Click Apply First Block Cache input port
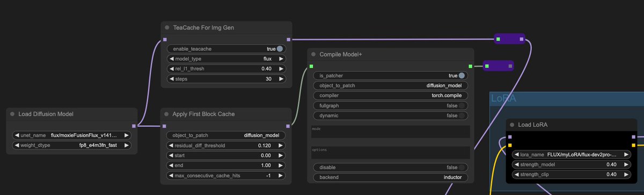 [165, 126]
